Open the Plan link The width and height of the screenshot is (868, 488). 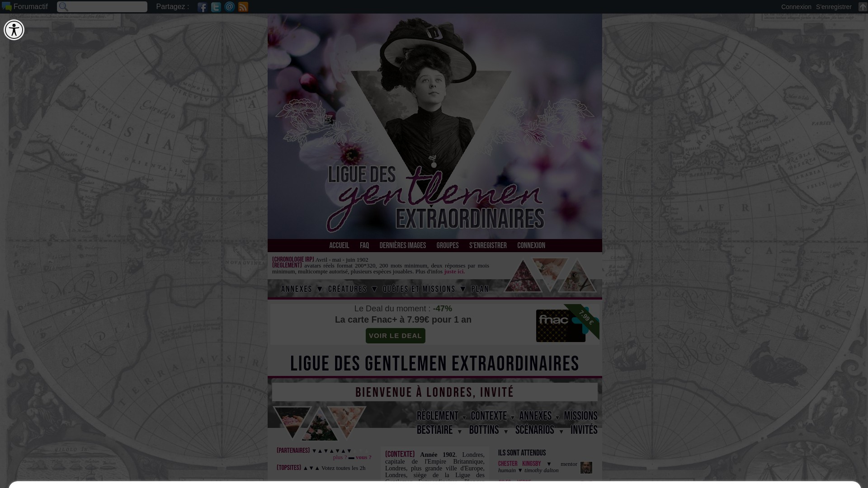coord(480,289)
